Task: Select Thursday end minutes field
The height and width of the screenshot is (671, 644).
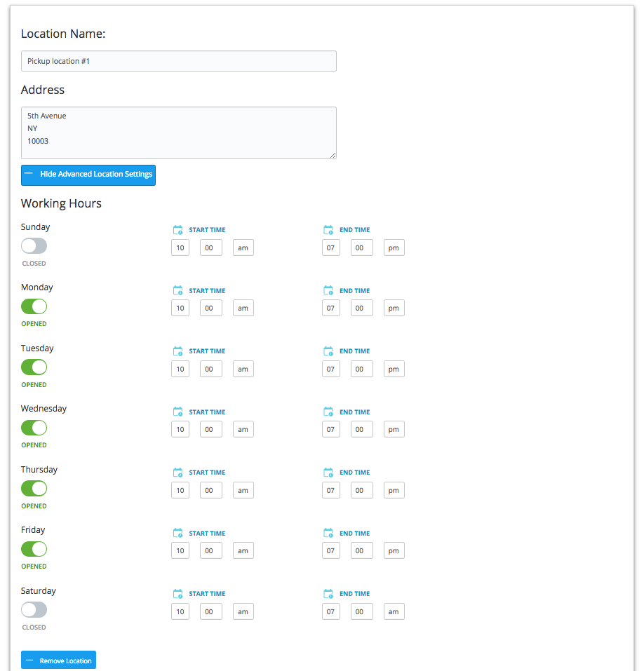Action: (x=362, y=490)
